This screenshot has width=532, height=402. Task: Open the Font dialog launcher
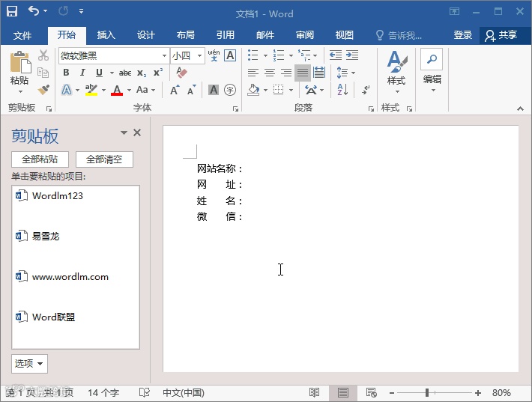235,109
